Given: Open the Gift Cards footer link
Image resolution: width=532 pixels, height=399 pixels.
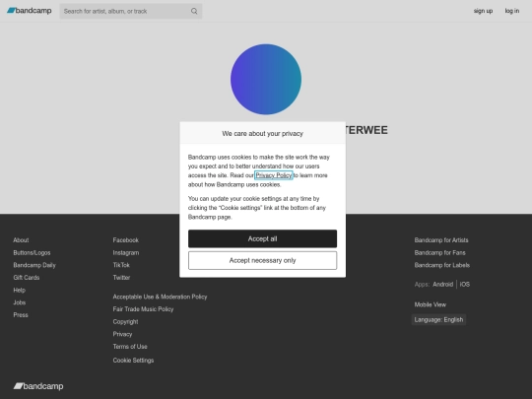Looking at the screenshot, I should (27, 278).
